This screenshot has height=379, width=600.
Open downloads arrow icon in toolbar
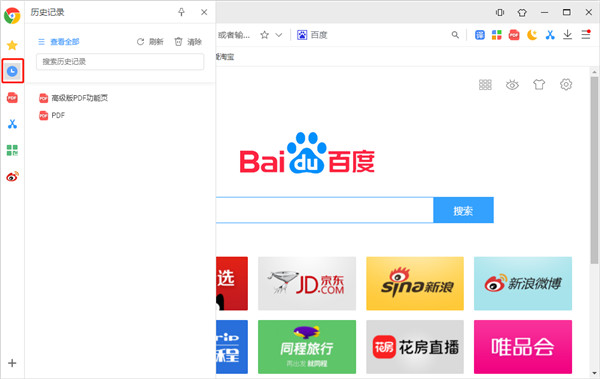(x=567, y=35)
